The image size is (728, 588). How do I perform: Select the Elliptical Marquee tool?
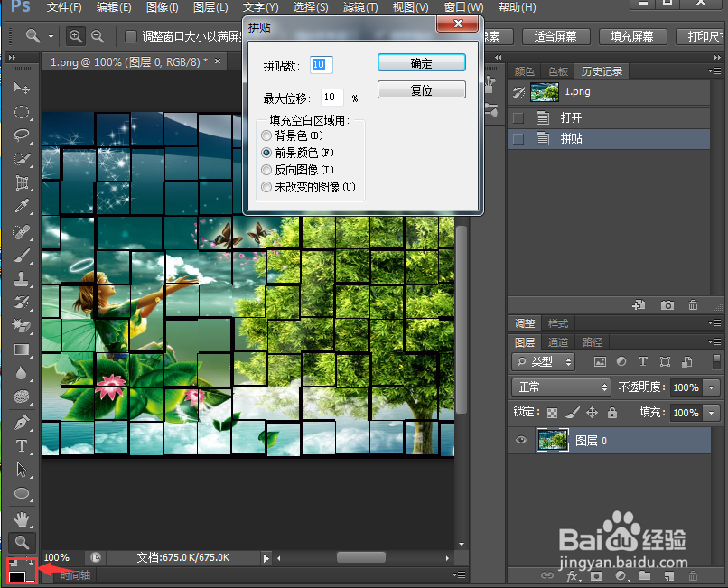point(22,112)
